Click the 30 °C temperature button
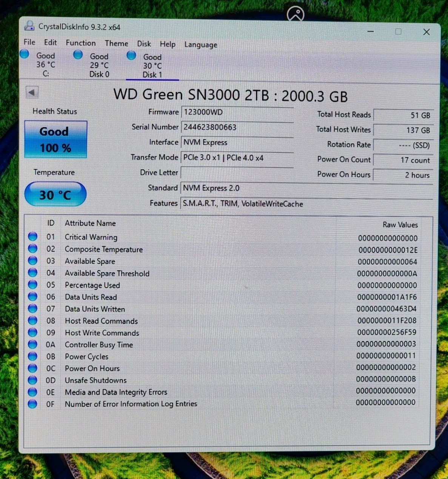Image resolution: width=448 pixels, height=479 pixels. pos(55,195)
